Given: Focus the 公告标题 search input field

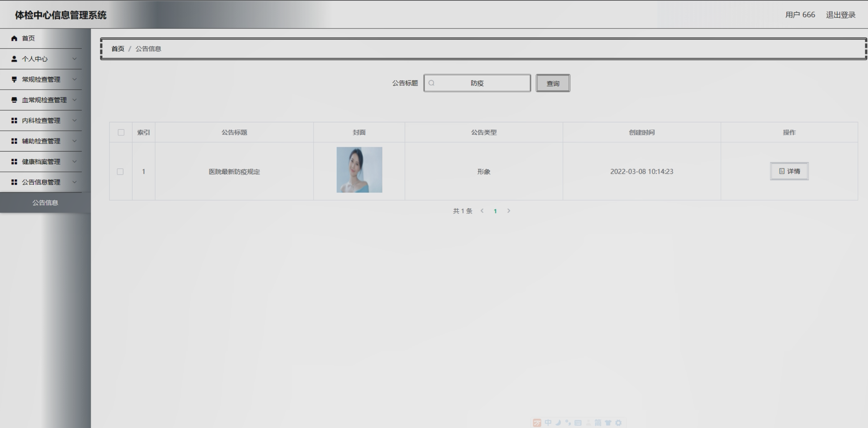Looking at the screenshot, I should point(477,83).
